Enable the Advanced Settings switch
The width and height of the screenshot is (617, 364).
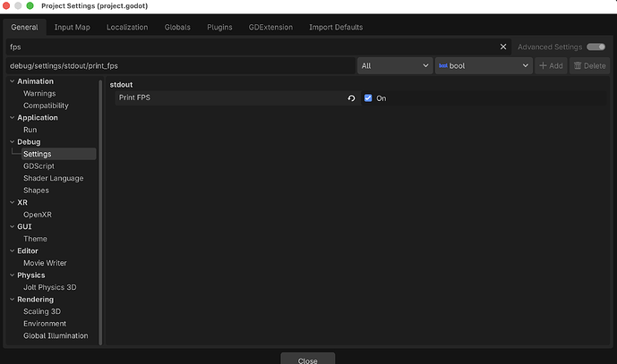[x=596, y=47]
